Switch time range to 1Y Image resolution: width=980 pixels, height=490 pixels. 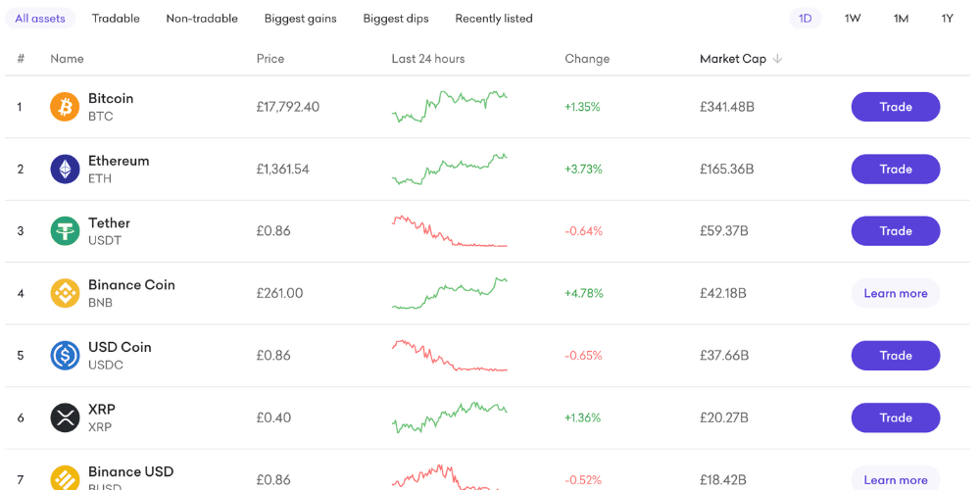tap(947, 19)
